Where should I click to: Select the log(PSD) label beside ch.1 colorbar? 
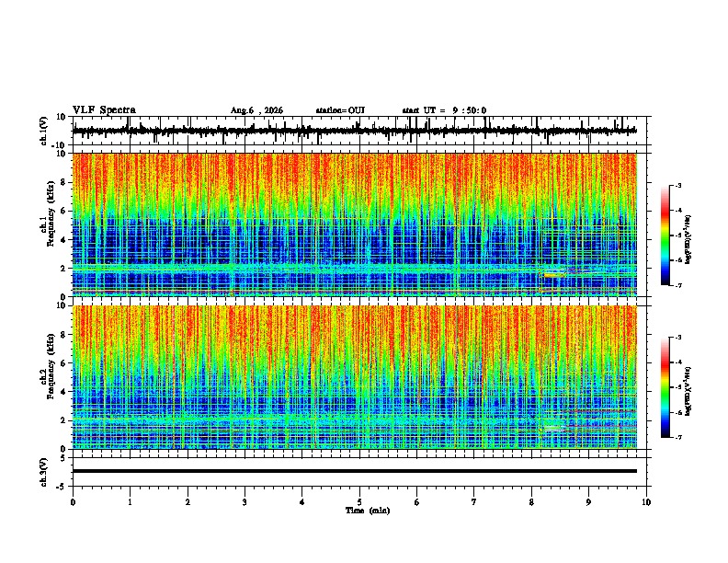(688, 239)
